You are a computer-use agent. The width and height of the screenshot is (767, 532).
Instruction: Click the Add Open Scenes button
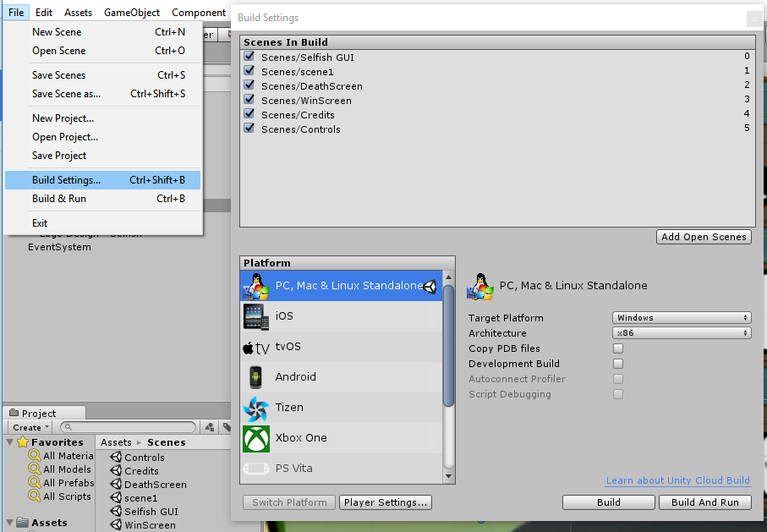(704, 237)
